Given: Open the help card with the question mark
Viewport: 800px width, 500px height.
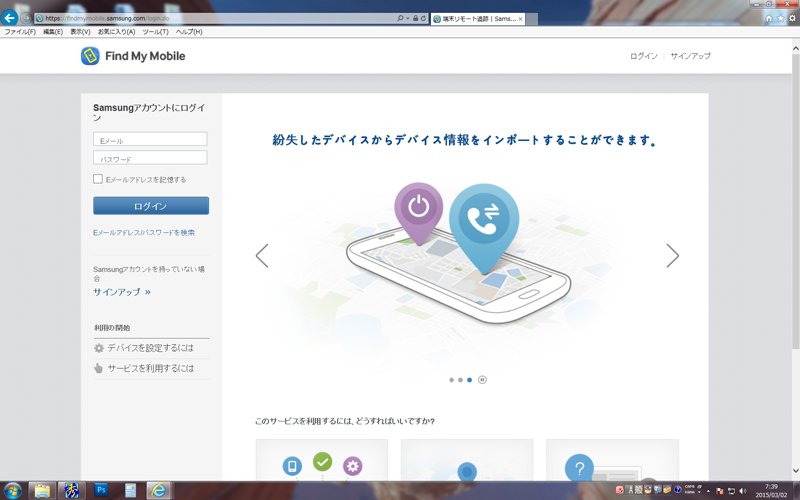Looking at the screenshot, I should (612, 460).
